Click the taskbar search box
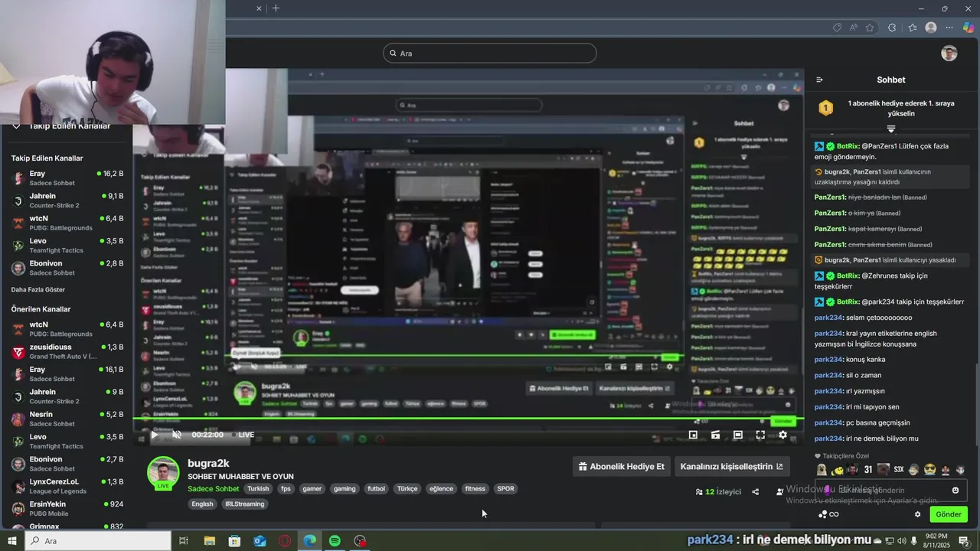This screenshot has width=980, height=551. pos(99,541)
